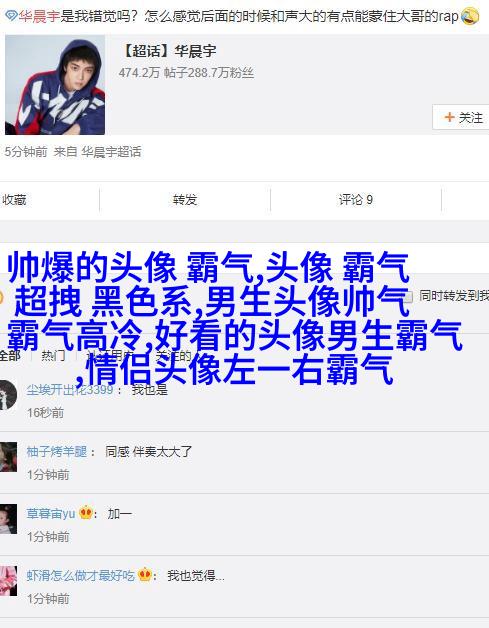489x628 pixels.
Task: Click 收藏 to bookmark the post
Action: pyautogui.click(x=14, y=199)
